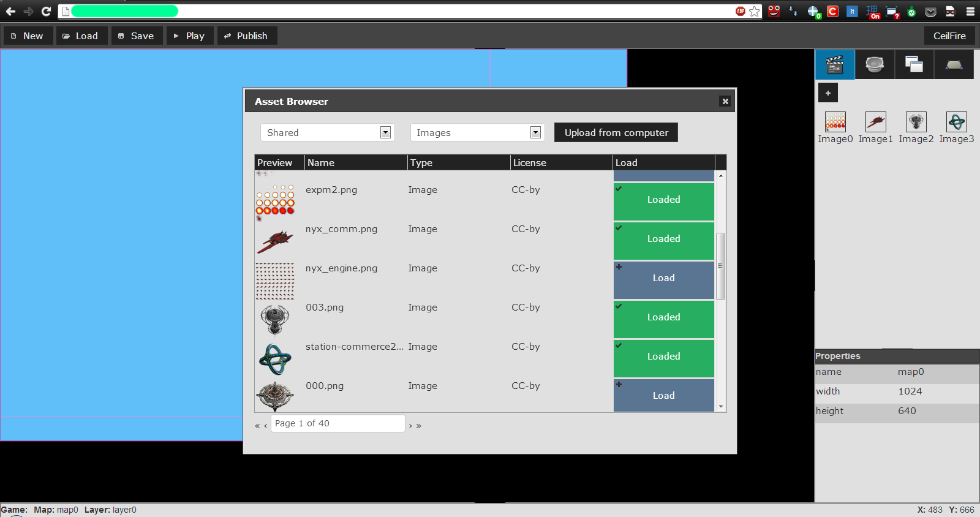Select the clapperboard assets tab icon
This screenshot has width=980, height=517.
point(835,64)
